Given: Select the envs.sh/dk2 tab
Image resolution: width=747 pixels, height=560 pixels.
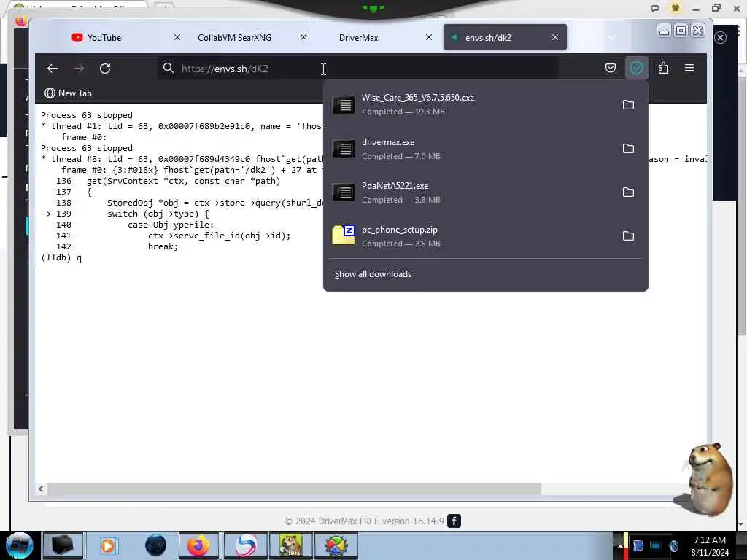Looking at the screenshot, I should [x=505, y=37].
